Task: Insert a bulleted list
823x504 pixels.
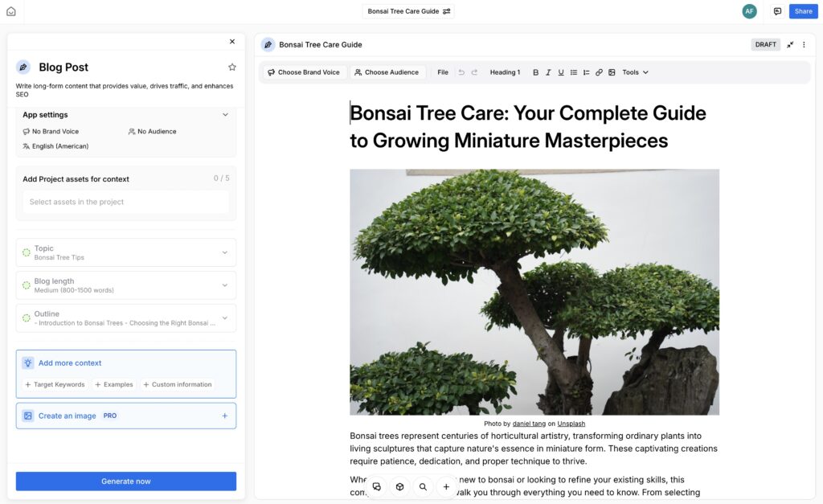Action: [x=574, y=72]
